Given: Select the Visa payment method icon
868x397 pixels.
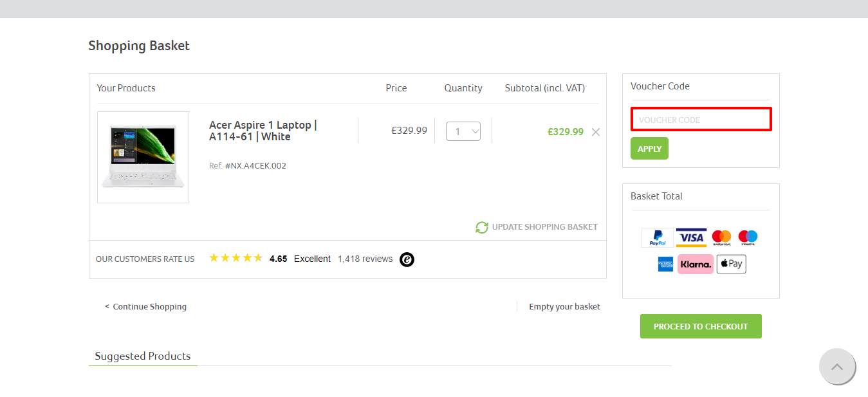Looking at the screenshot, I should click(x=691, y=237).
